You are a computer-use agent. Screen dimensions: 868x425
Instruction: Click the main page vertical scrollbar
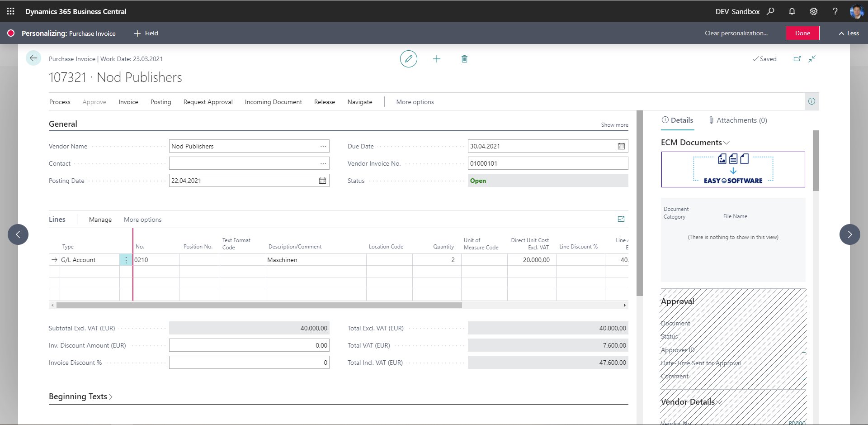pos(639,203)
